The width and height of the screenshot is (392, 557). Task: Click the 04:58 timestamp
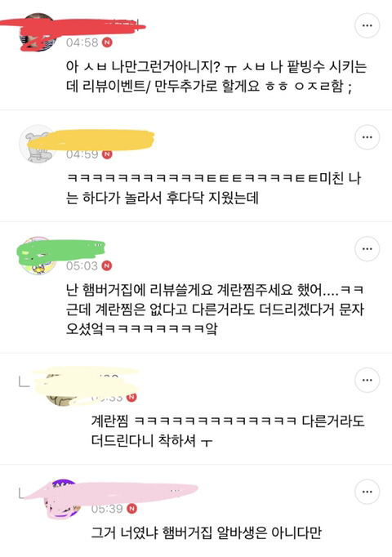click(x=82, y=42)
